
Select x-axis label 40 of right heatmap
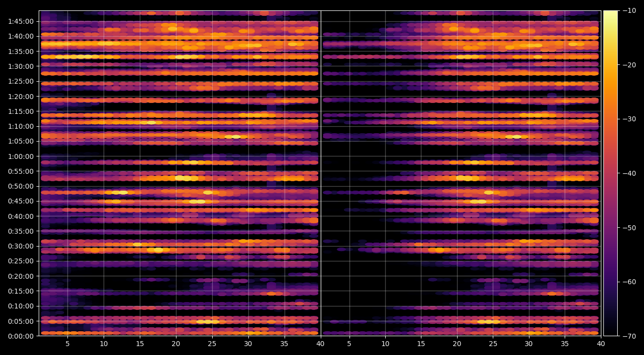(x=601, y=344)
